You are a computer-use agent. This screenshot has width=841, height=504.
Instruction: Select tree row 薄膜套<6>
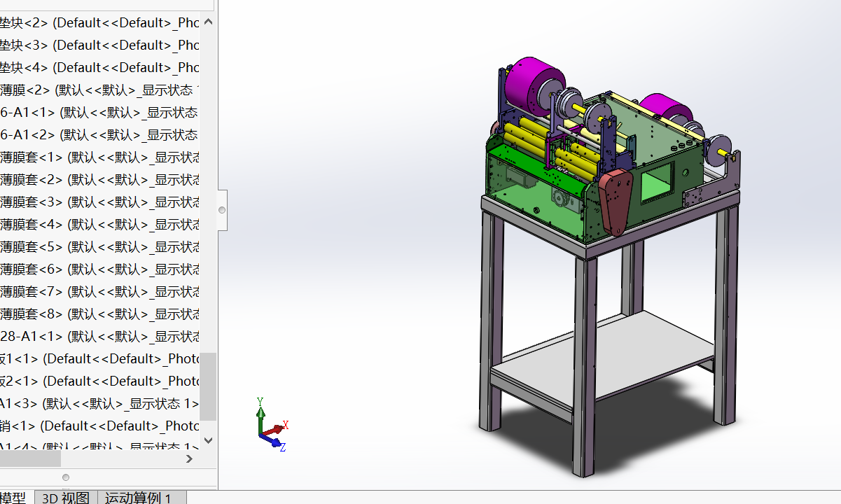pyautogui.click(x=99, y=269)
